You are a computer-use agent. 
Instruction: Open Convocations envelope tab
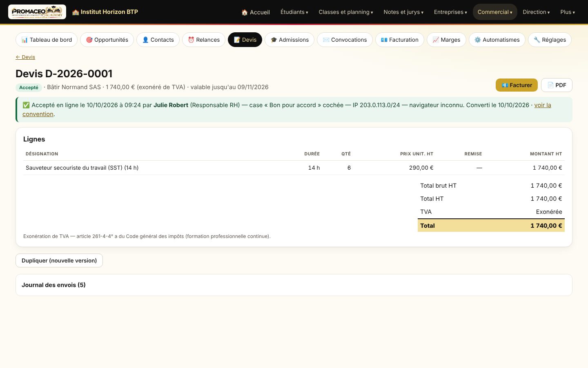coord(345,40)
